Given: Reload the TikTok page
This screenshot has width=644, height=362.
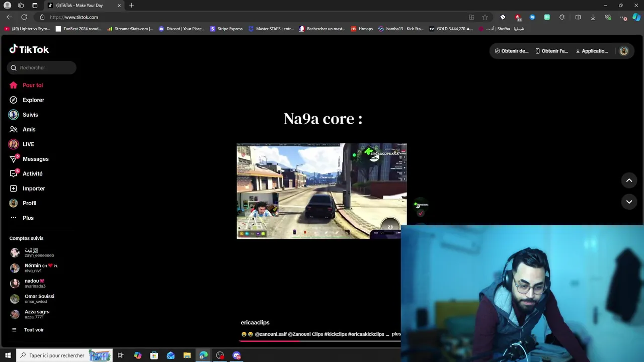Looking at the screenshot, I should [24, 17].
